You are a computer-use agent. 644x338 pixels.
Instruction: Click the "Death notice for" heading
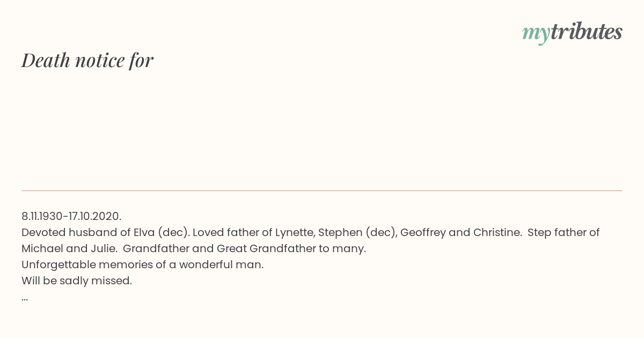coord(87,60)
